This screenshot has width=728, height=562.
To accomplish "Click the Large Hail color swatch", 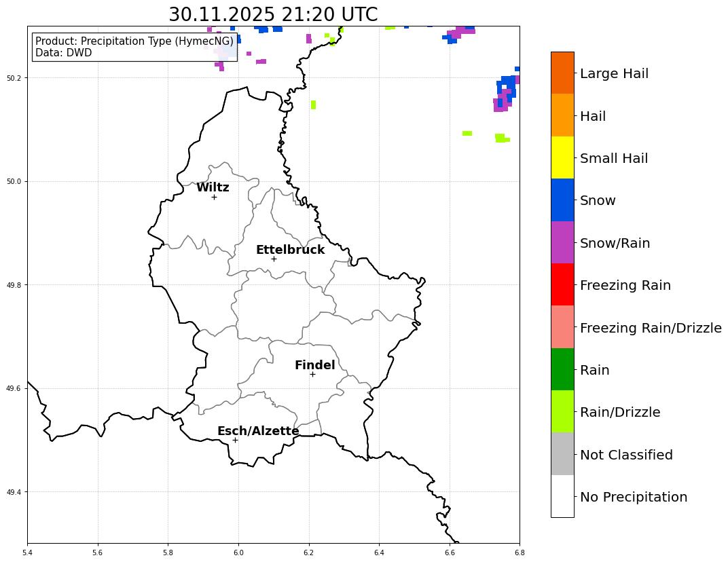I will coord(562,73).
